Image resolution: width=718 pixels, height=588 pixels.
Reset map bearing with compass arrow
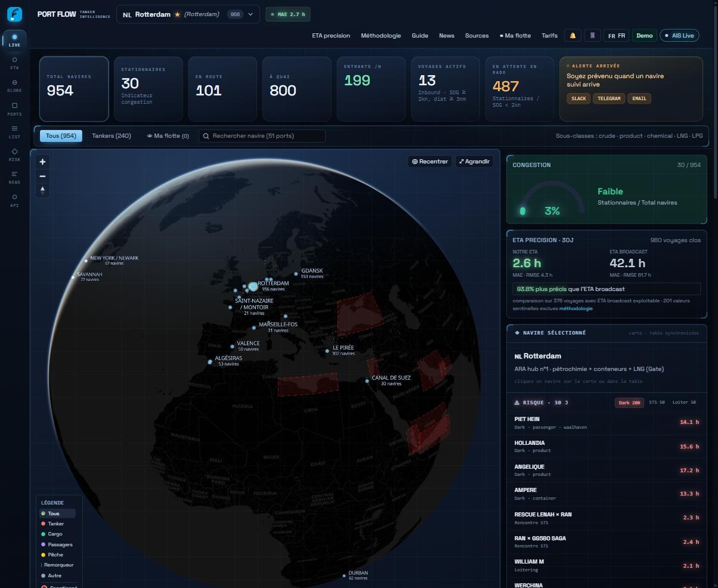coord(42,190)
